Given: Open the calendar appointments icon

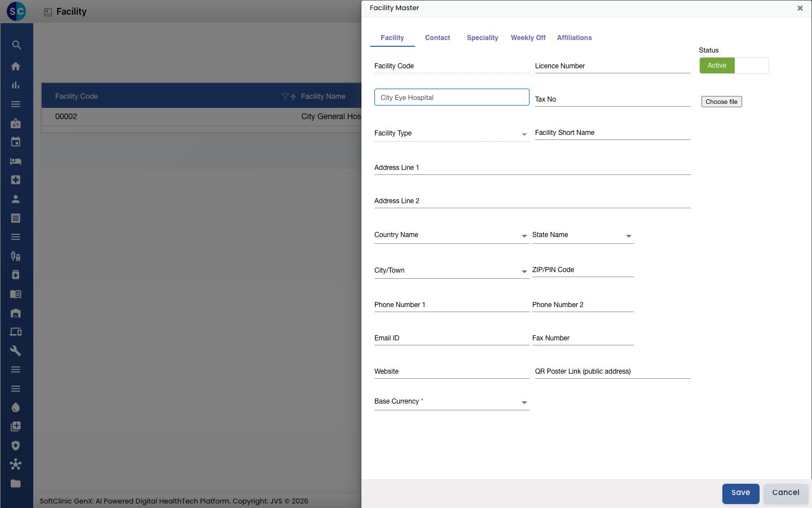Looking at the screenshot, I should tap(16, 142).
